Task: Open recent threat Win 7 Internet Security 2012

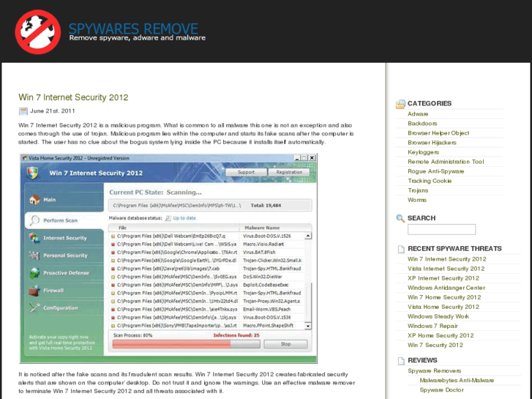Action: (x=447, y=259)
